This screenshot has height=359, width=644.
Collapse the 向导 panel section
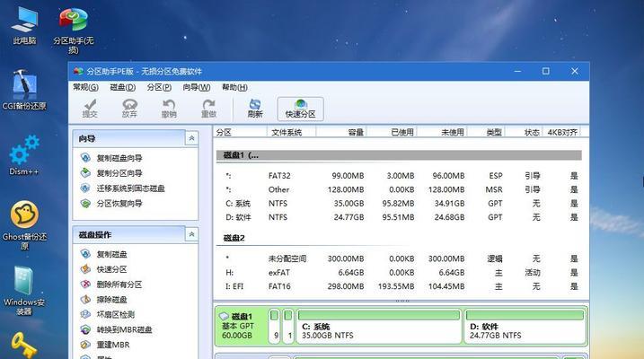tap(191, 138)
